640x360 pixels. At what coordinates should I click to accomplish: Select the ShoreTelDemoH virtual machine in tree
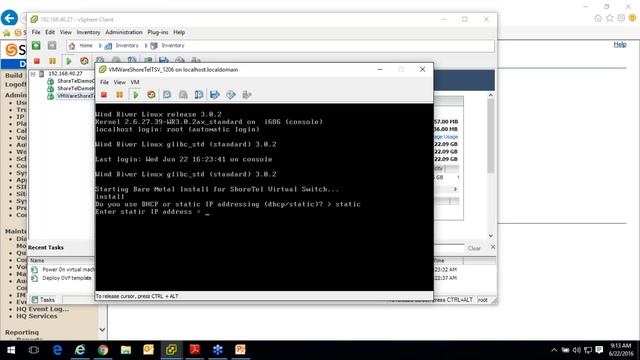pos(76,89)
